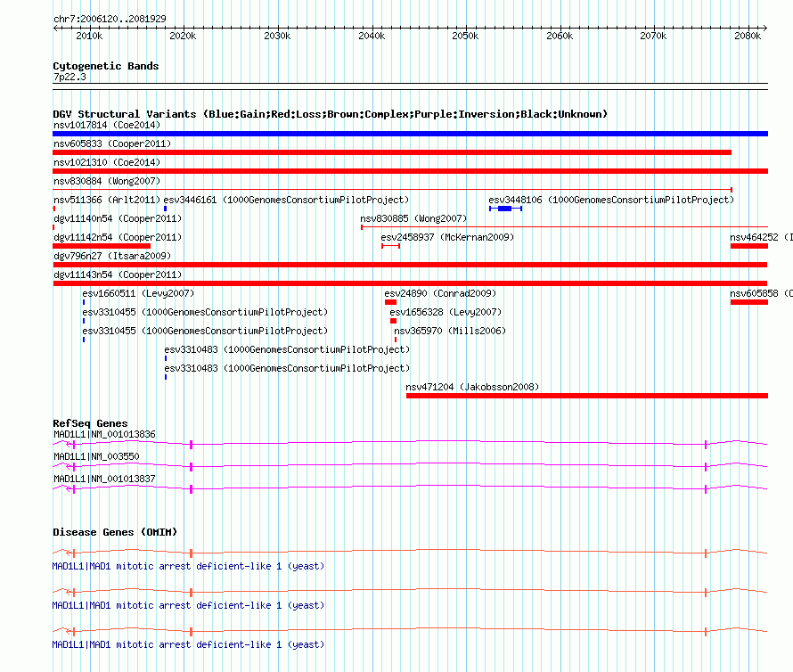Click the esv3448106 blue gain feature
This screenshot has height=672, width=793.
click(505, 209)
